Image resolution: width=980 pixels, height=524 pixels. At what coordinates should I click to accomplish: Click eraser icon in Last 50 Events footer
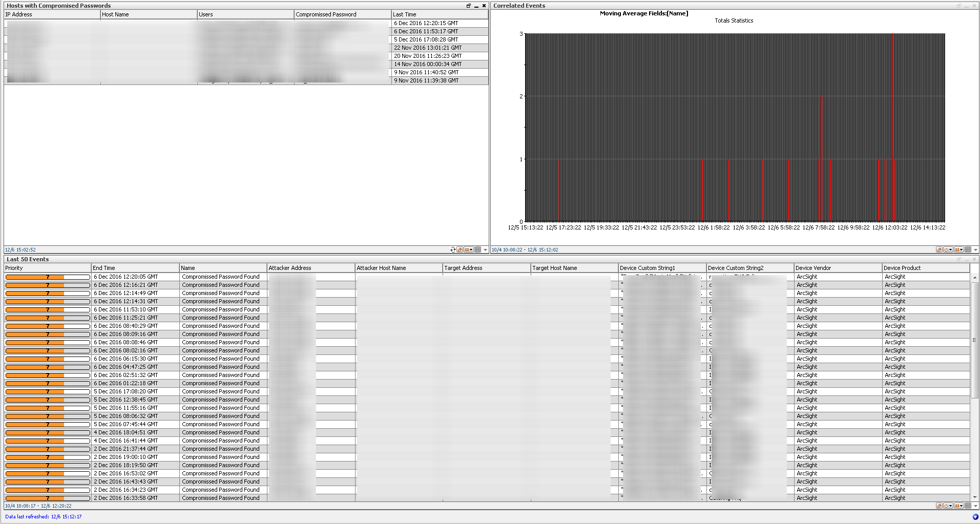939,506
